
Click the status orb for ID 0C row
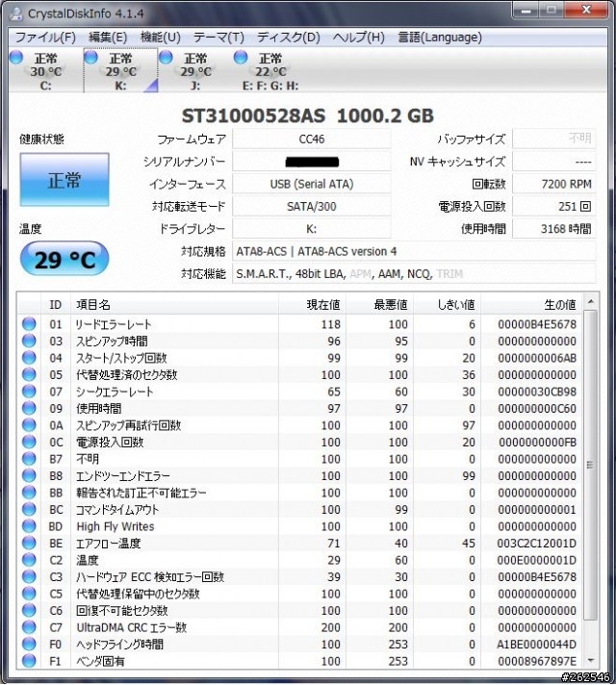(x=29, y=442)
